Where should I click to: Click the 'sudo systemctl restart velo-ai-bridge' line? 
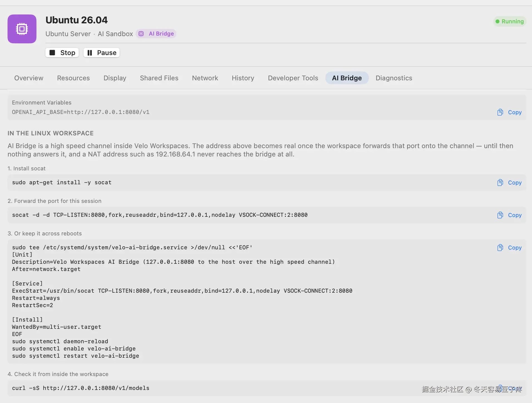coord(75,356)
